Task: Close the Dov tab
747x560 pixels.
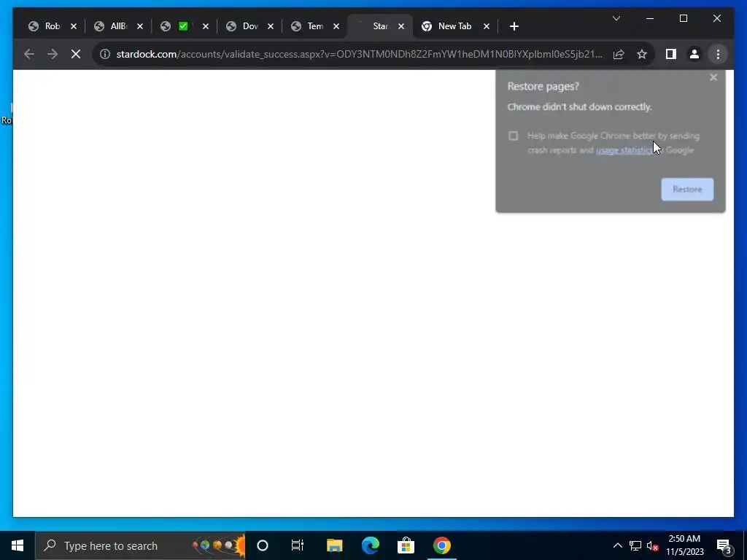Action: point(270,26)
